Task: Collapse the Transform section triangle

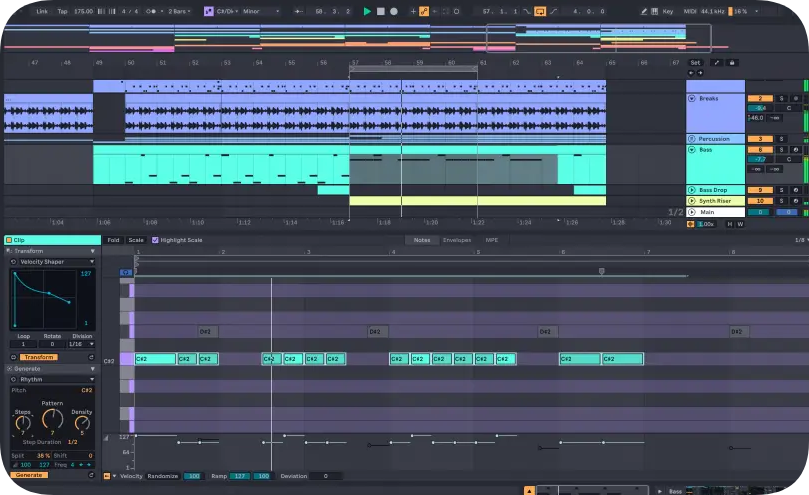Action: click(x=92, y=251)
